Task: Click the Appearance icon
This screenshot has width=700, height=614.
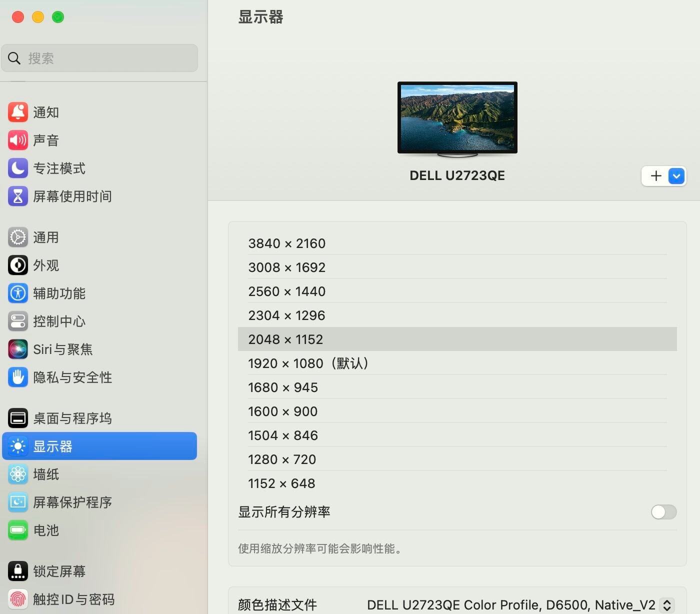Action: tap(18, 265)
